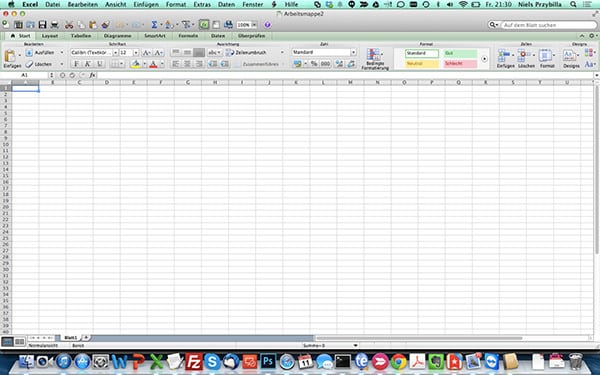Screen dimensions: 600x375
Task: Open the Layout ribbon tab
Action: coord(50,36)
